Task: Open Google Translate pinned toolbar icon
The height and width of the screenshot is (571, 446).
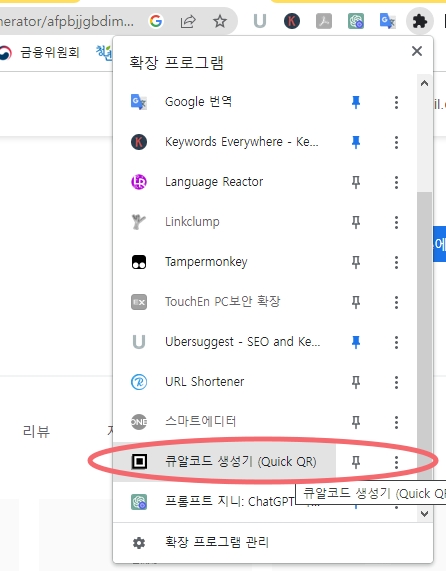Action: 388,21
